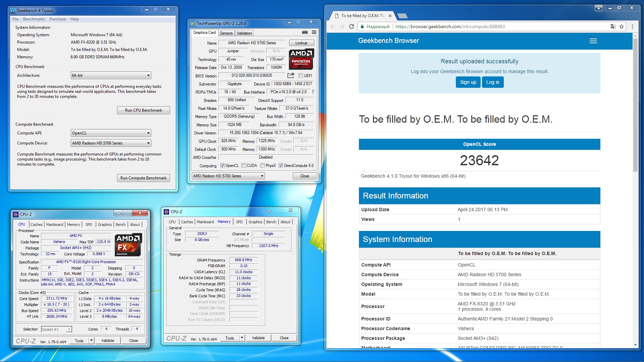644x362 pixels.
Task: Open the Chrome three-dot menu
Action: 632,26
